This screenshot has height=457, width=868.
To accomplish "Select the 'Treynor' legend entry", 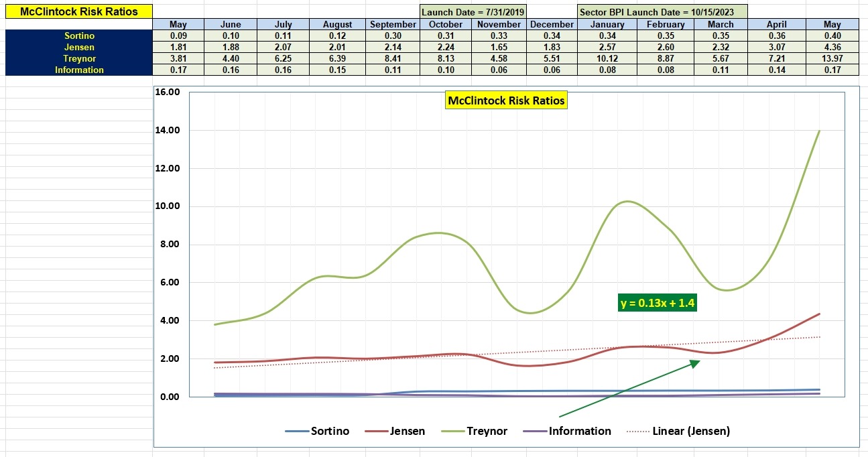I will click(x=475, y=432).
